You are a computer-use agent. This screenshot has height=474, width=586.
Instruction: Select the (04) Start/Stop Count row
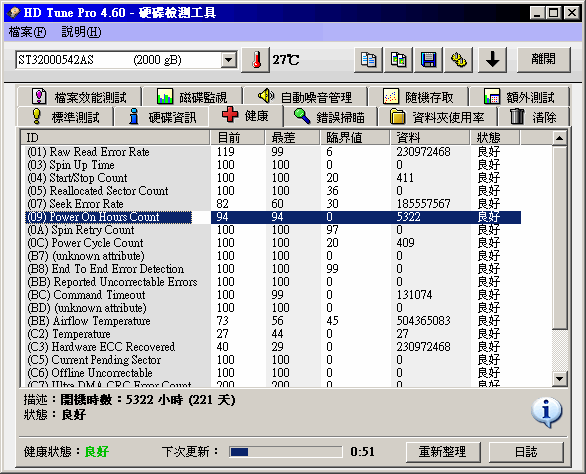coord(273,178)
